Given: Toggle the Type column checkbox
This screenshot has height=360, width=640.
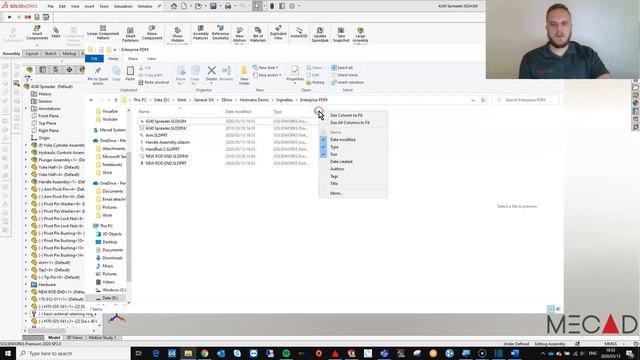Looking at the screenshot, I should point(323,147).
